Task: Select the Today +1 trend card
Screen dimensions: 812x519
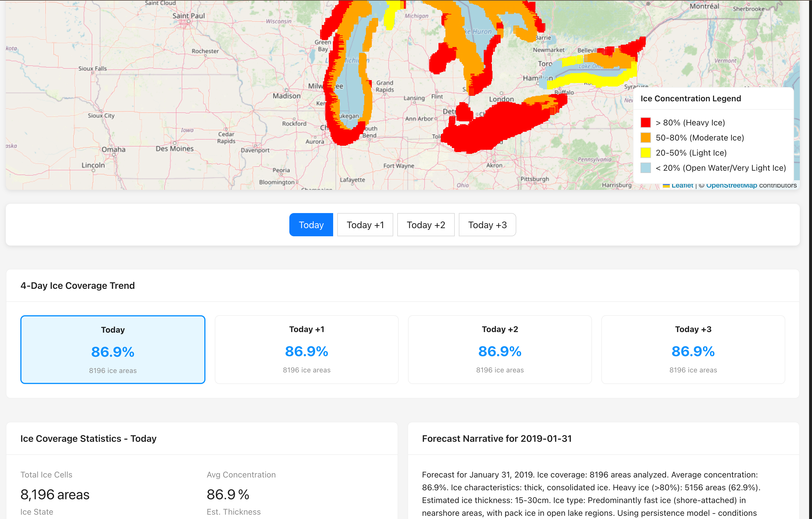Action: (306, 349)
